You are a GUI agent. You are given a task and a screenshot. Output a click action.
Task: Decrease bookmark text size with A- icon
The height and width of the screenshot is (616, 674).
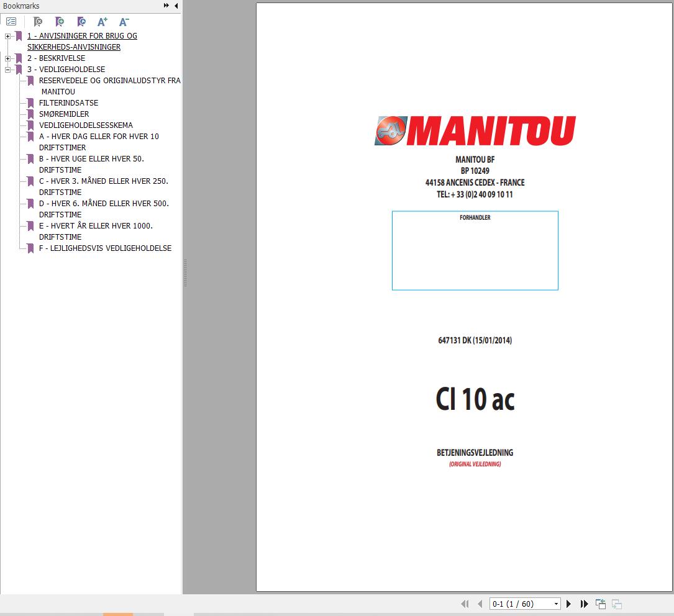point(124,22)
